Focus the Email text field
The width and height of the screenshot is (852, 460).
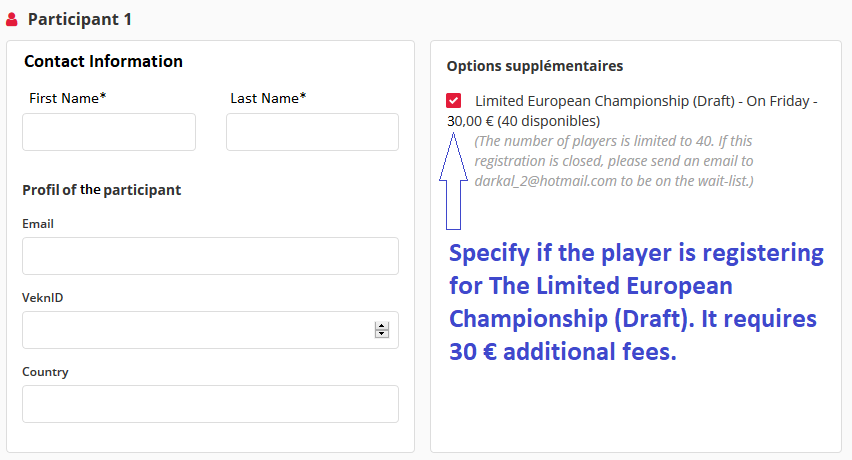coord(210,256)
